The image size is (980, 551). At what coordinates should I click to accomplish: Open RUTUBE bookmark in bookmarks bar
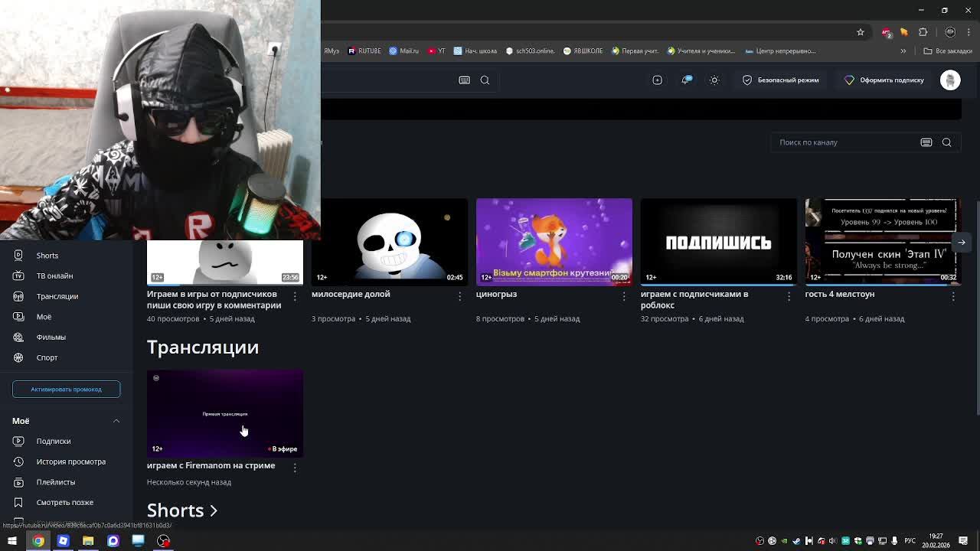click(364, 51)
